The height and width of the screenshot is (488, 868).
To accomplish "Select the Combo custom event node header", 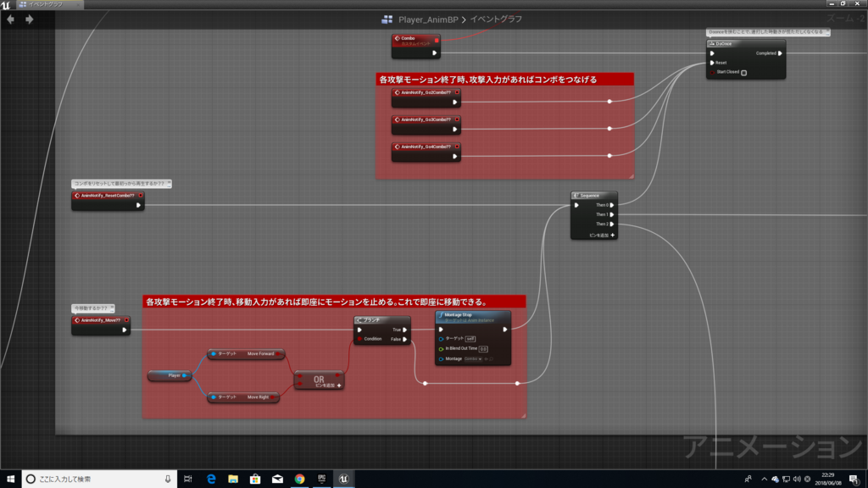I will point(415,41).
